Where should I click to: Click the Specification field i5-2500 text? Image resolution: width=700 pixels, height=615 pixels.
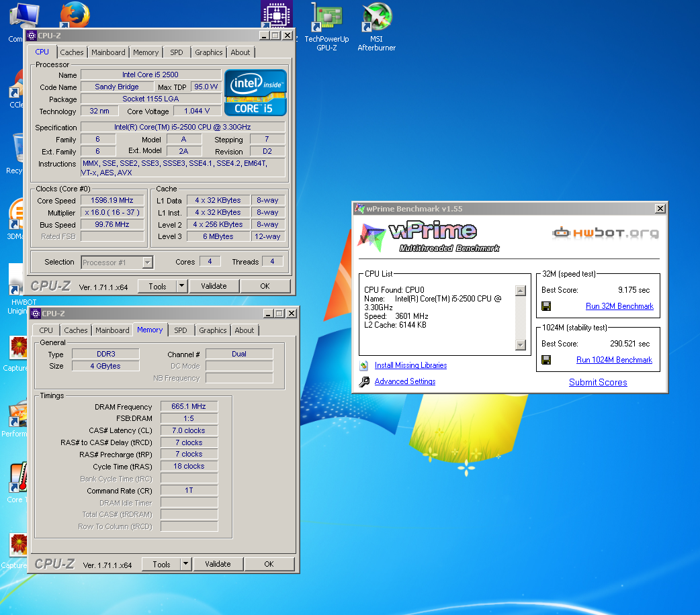[183, 127]
